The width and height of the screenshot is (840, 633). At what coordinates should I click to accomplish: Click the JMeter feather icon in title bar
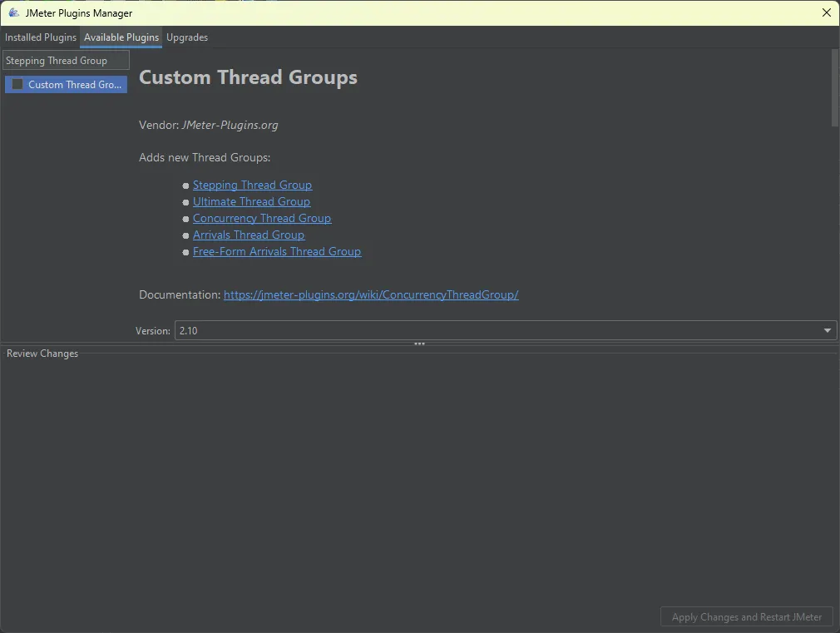(x=13, y=12)
